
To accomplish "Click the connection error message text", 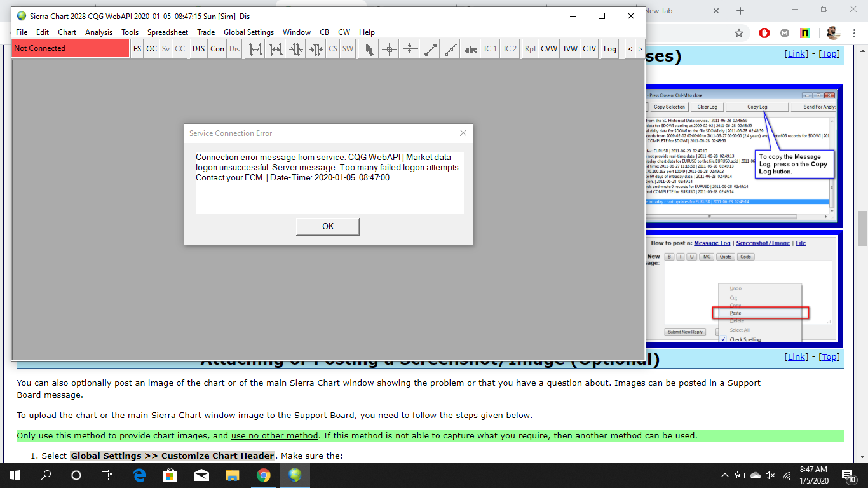I will (329, 168).
